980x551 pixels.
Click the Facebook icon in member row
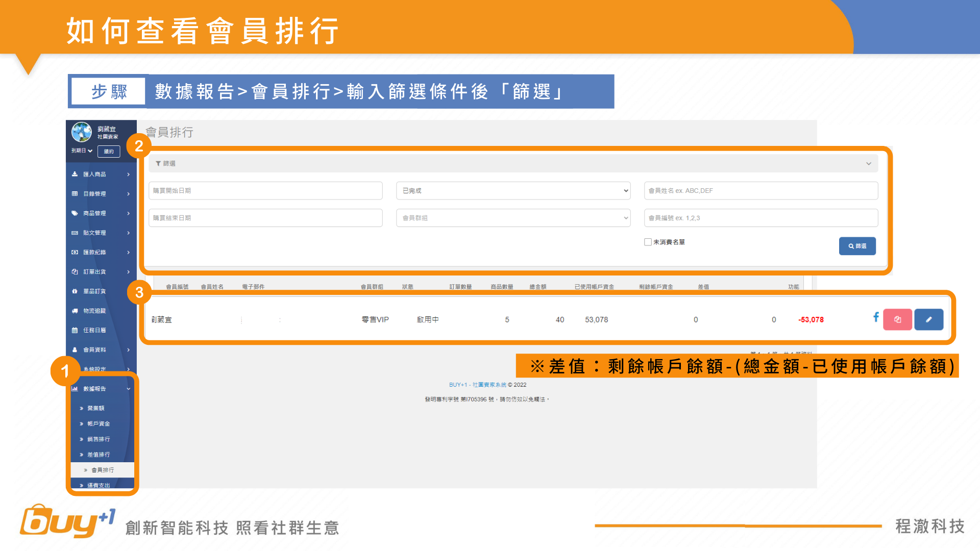(x=876, y=317)
